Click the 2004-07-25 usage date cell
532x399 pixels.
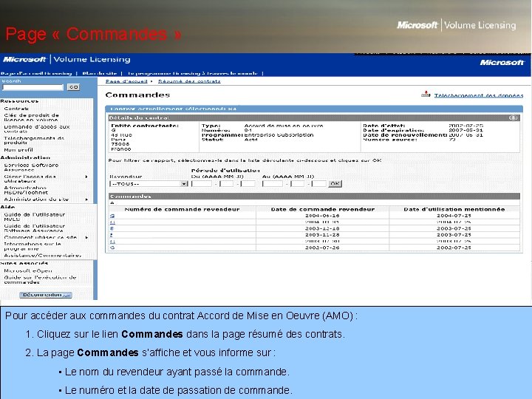[454, 216]
